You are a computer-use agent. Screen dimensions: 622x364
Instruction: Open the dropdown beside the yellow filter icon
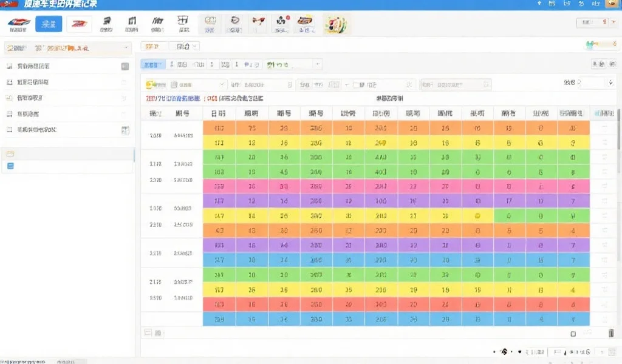pyautogui.click(x=222, y=85)
